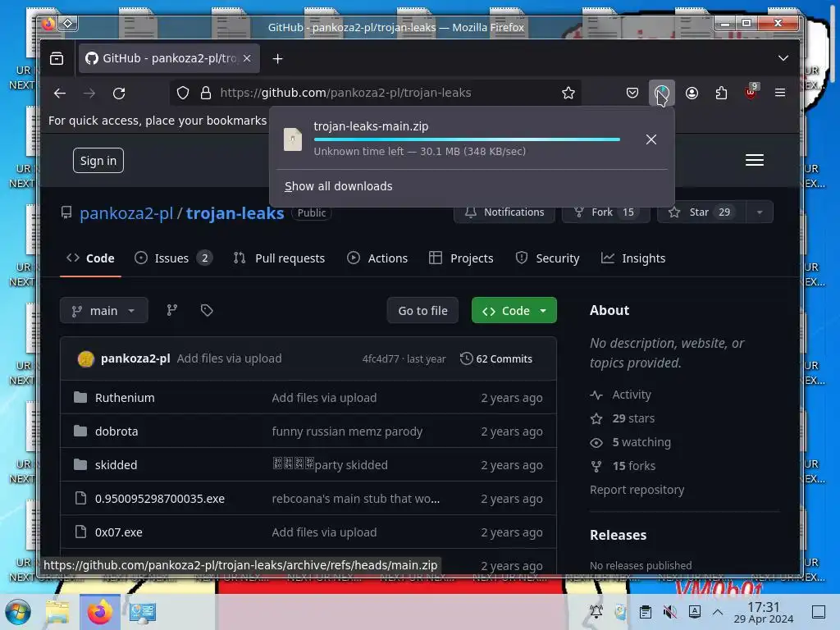Click the download progress bar
840x630 pixels.
pyautogui.click(x=467, y=139)
